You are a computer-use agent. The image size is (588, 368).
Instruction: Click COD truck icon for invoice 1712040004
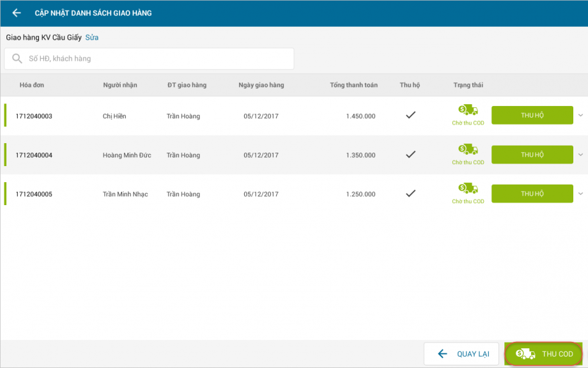click(x=468, y=149)
